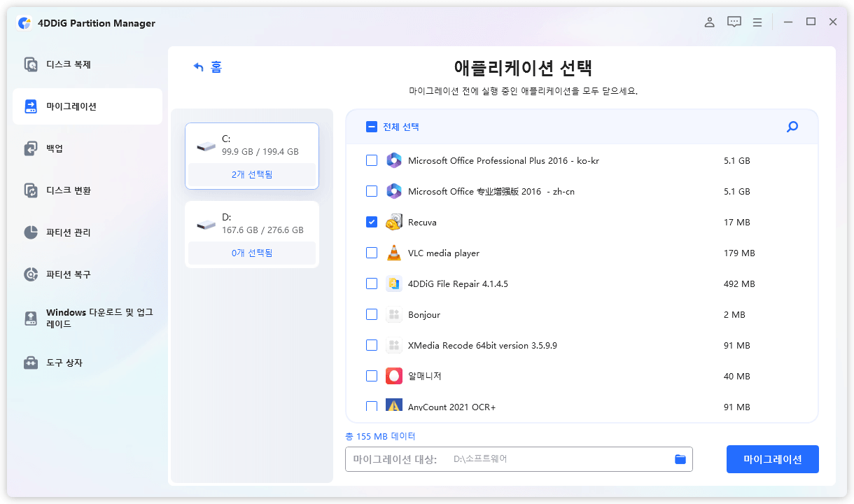
Task: Click the 40 MB size for 알매니저
Action: pos(737,376)
